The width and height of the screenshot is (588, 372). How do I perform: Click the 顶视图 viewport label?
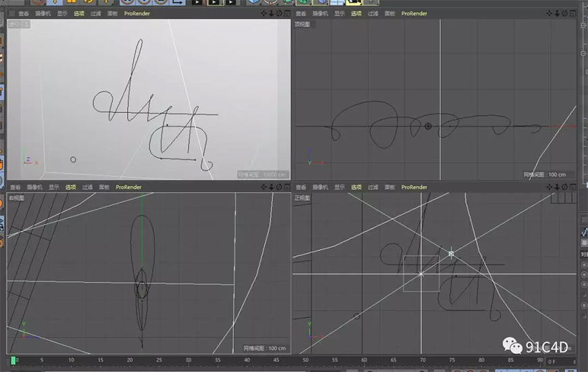tap(302, 24)
